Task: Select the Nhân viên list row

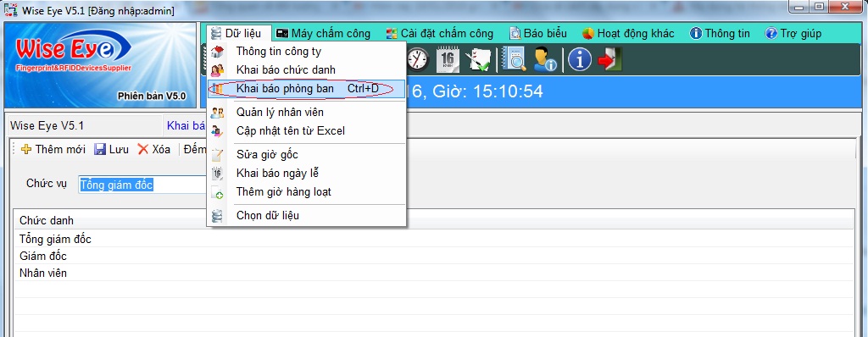Action: tap(434, 273)
